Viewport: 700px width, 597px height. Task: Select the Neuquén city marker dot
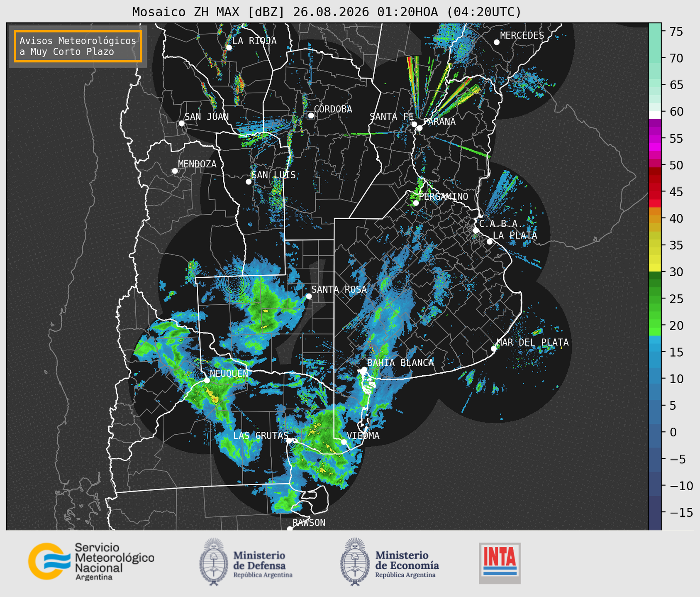point(207,380)
